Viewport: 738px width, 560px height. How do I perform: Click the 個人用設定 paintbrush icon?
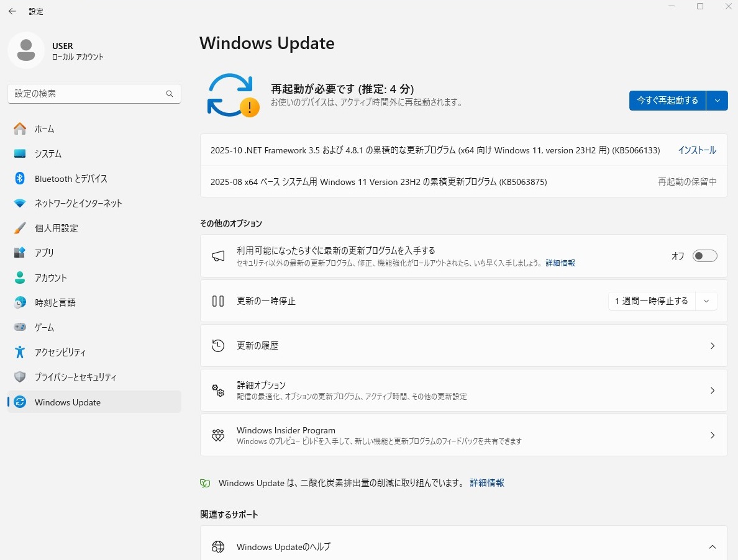[x=20, y=228]
